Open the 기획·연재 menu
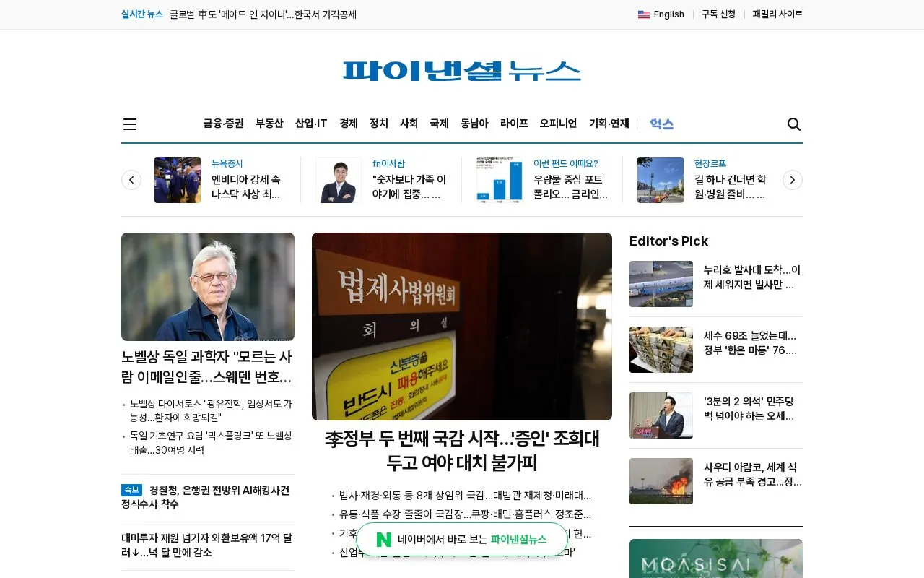Screen dimensions: 924x578 point(609,124)
